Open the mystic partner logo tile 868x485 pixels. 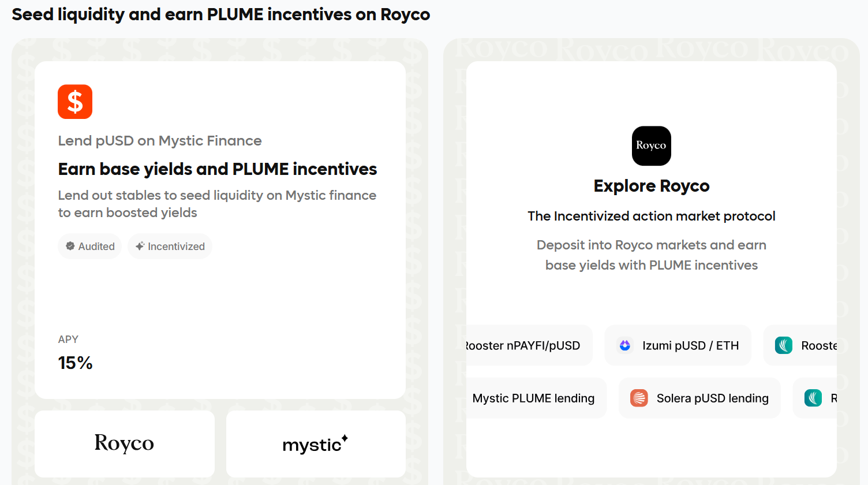pyautogui.click(x=316, y=443)
